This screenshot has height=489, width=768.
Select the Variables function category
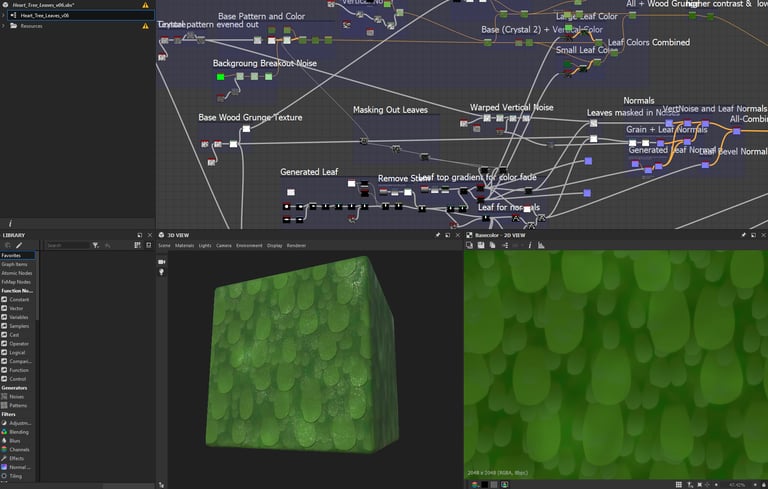pos(18,317)
